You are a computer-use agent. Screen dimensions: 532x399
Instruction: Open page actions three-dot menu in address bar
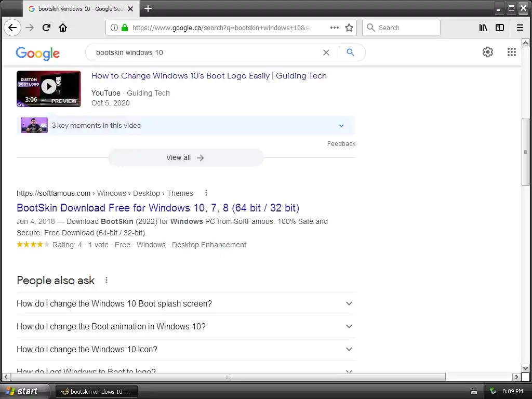[x=335, y=28]
